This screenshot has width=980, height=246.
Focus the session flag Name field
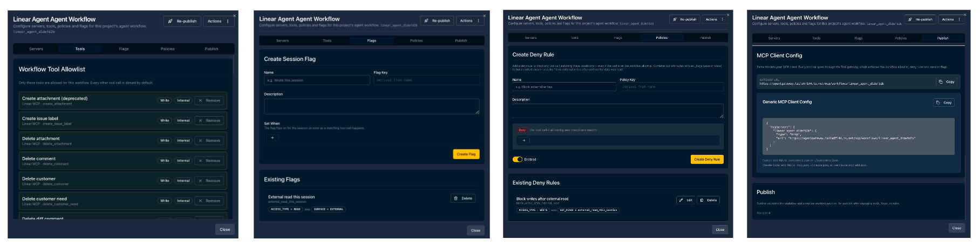click(x=317, y=80)
